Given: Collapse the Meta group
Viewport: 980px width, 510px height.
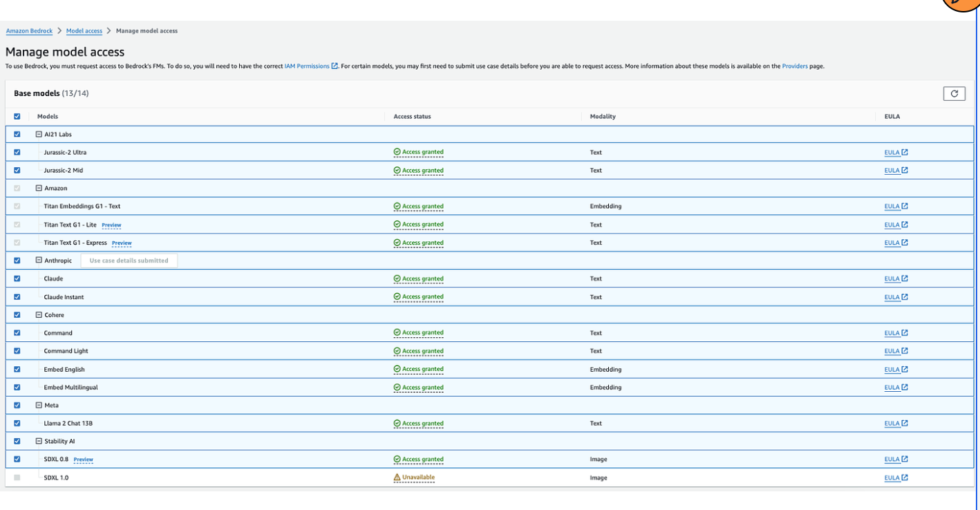Looking at the screenshot, I should tap(39, 405).
